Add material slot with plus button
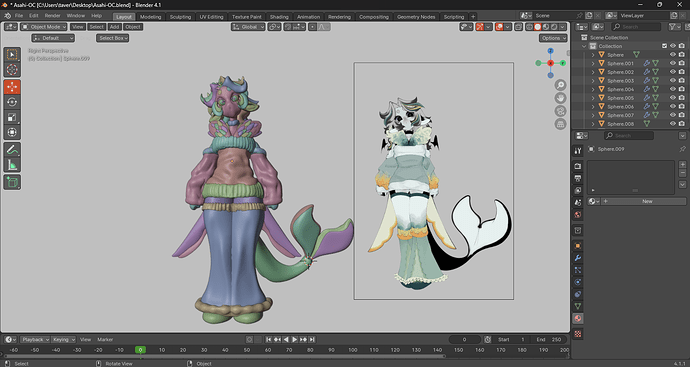The width and height of the screenshot is (690, 367). pos(683,164)
